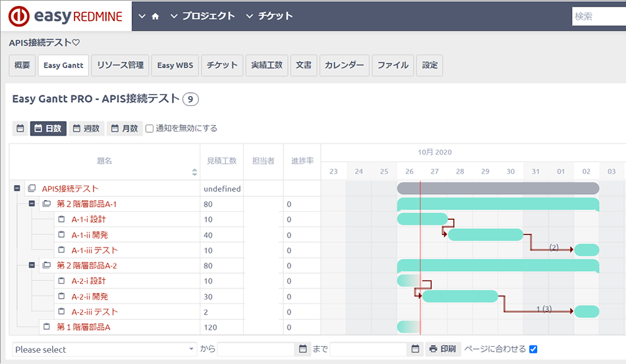Open the A-2-ii 開発 ticket

coord(90,297)
